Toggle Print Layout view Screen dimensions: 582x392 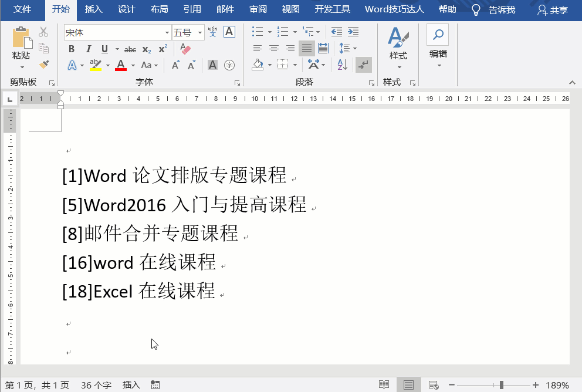click(409, 385)
